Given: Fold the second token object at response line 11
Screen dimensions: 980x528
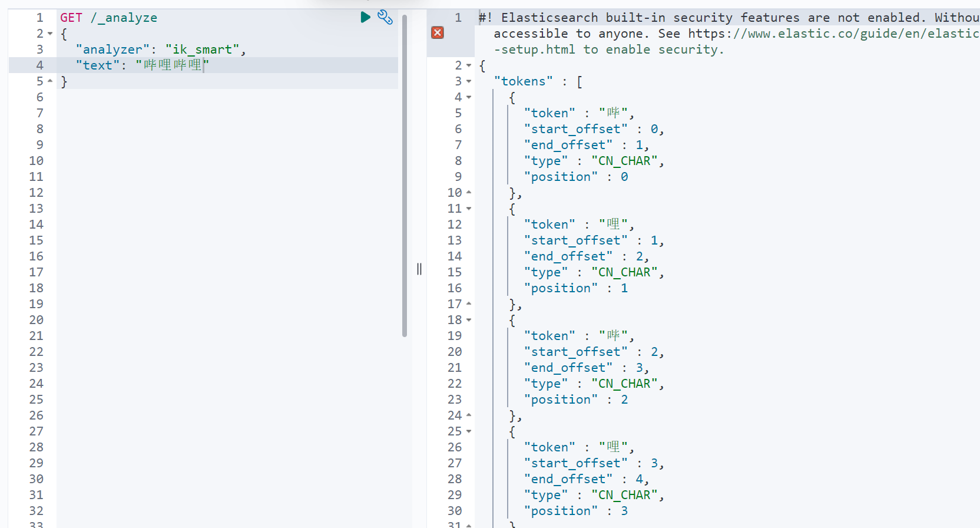Looking at the screenshot, I should (469, 209).
